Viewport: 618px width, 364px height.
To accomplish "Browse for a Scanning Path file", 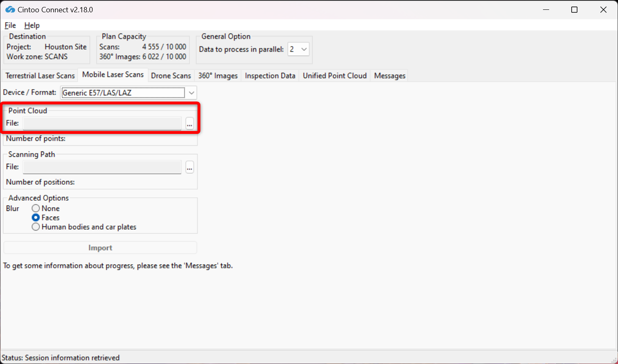I will pyautogui.click(x=189, y=167).
